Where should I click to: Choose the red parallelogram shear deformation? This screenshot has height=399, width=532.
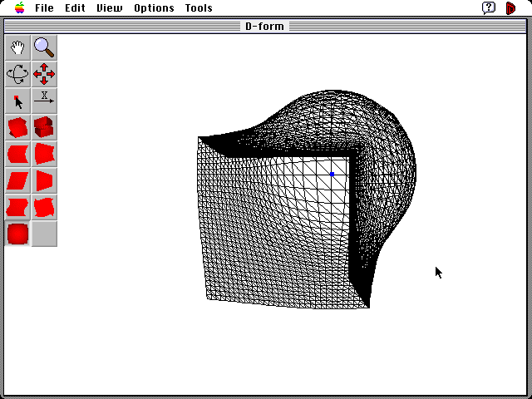click(x=17, y=180)
